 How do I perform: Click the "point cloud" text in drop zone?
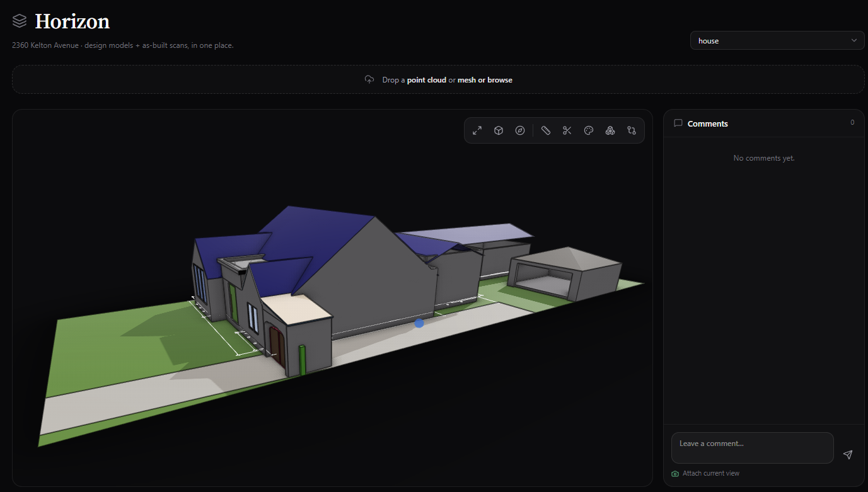[x=427, y=80]
